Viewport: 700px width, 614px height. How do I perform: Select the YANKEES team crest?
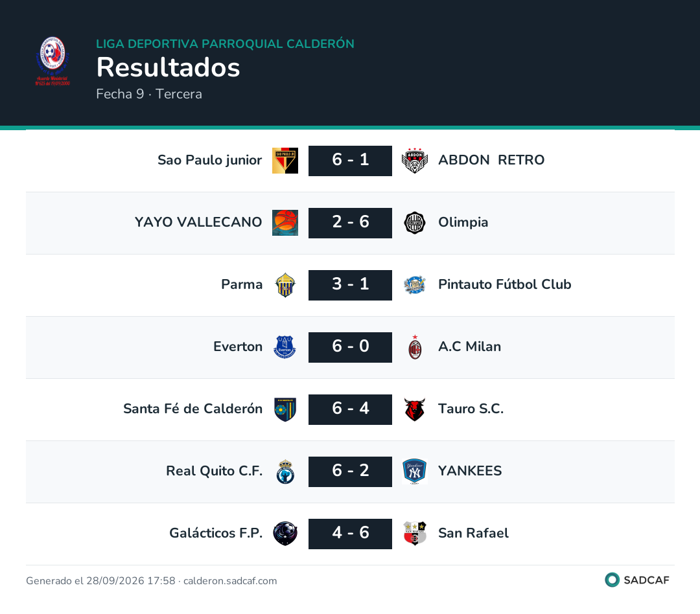click(415, 472)
